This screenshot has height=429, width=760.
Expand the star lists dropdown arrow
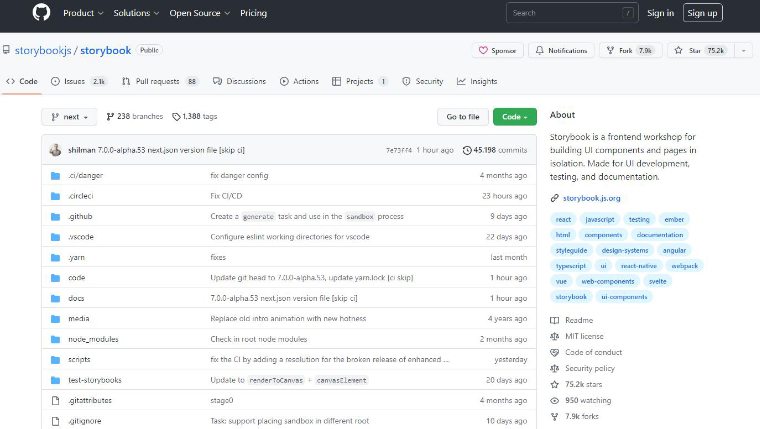coord(744,50)
